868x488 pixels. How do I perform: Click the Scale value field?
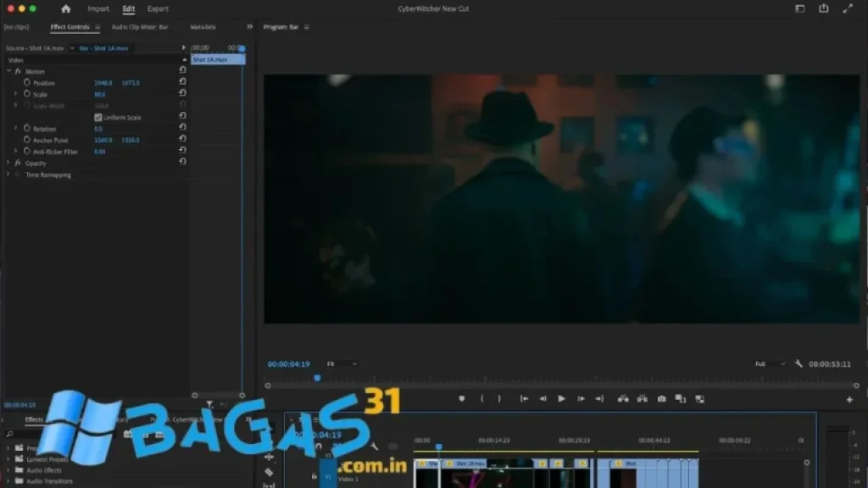coord(100,95)
